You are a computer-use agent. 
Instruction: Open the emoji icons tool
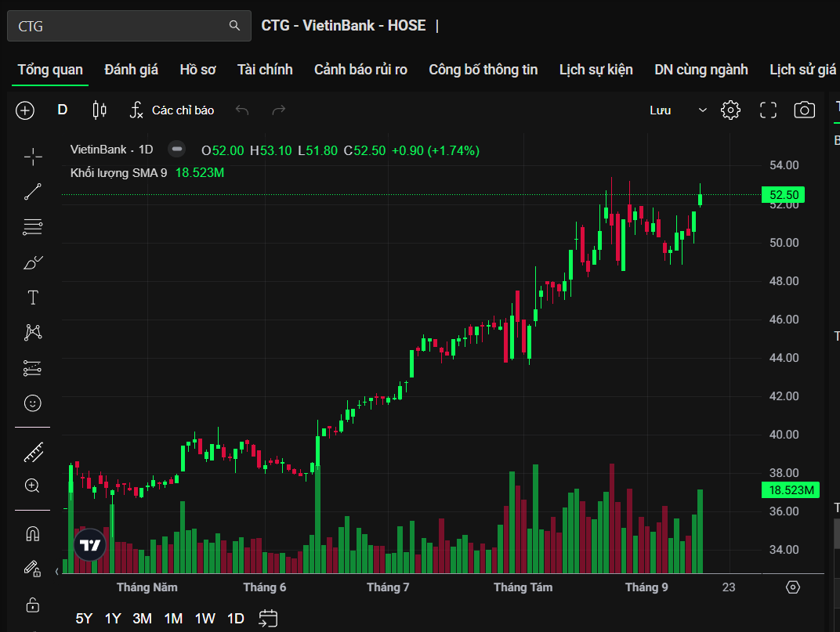click(x=33, y=403)
